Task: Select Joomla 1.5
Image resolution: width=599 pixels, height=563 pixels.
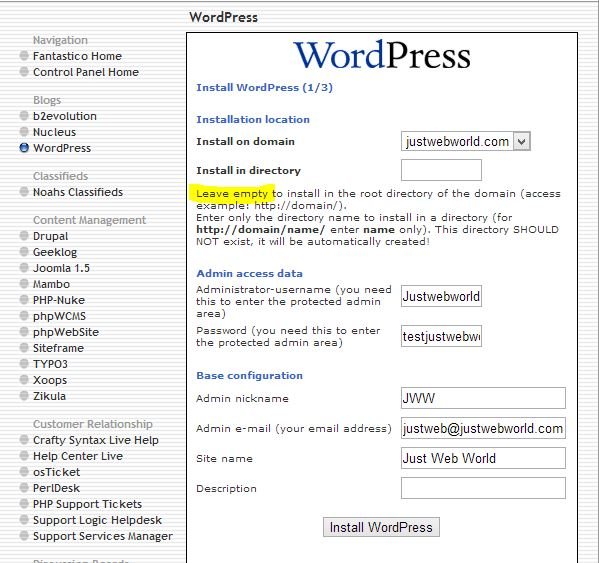Action: click(x=61, y=268)
